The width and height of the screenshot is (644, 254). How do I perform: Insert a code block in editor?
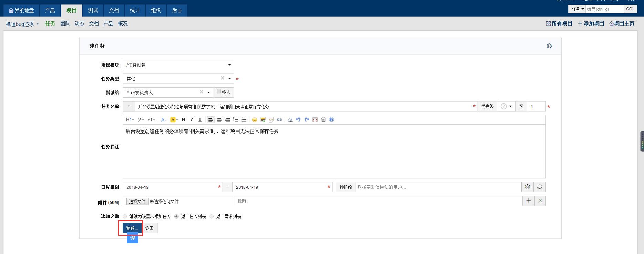(271, 120)
